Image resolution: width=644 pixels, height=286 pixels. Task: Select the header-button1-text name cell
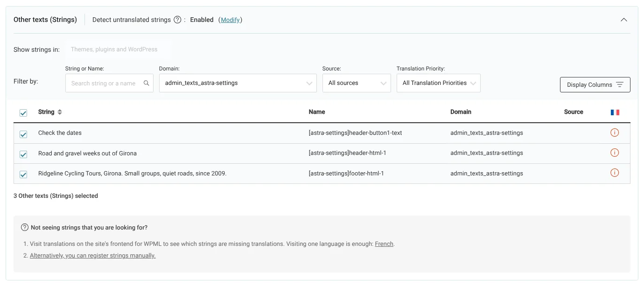click(x=355, y=133)
